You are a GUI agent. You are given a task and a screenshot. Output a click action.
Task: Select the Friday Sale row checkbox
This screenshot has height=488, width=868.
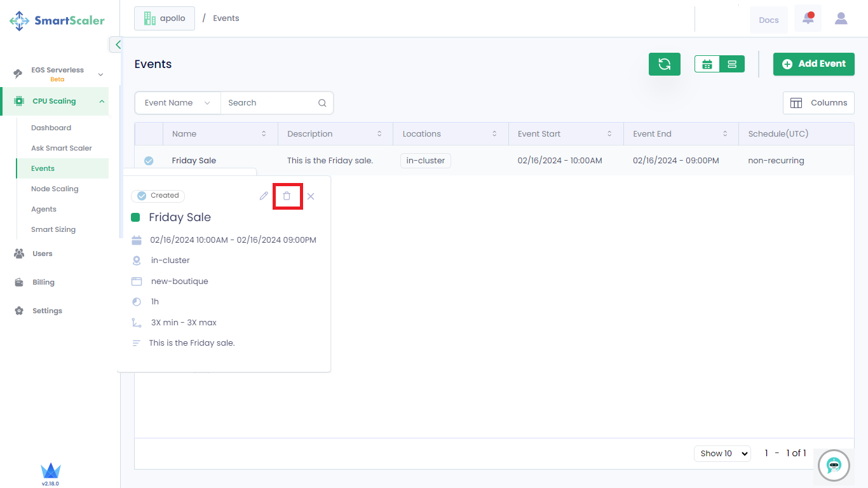pyautogui.click(x=149, y=161)
